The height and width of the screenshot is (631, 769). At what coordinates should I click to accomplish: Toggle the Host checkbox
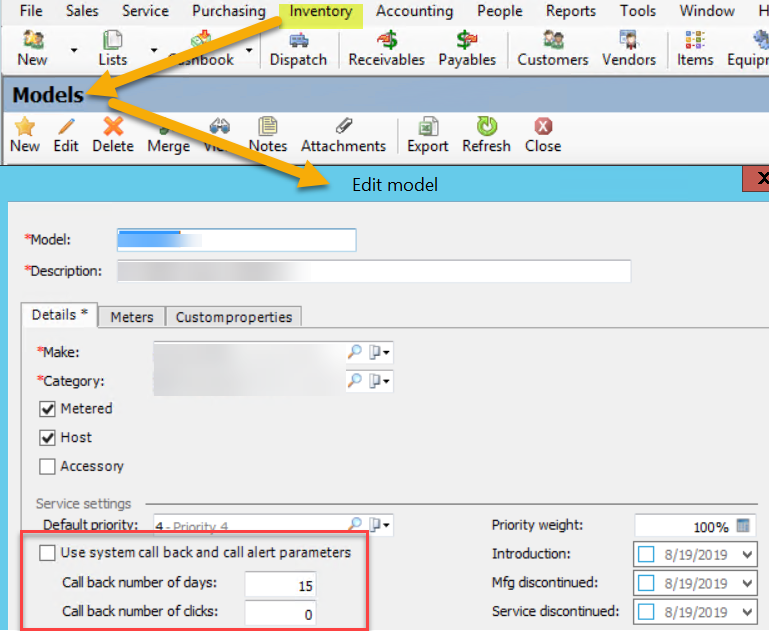click(x=47, y=437)
